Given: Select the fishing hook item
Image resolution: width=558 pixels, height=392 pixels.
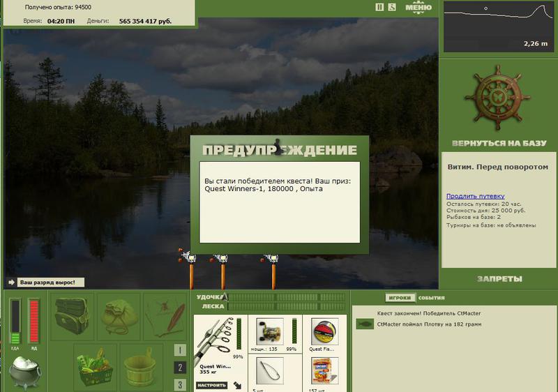Looking at the screenshot, I should [x=270, y=371].
